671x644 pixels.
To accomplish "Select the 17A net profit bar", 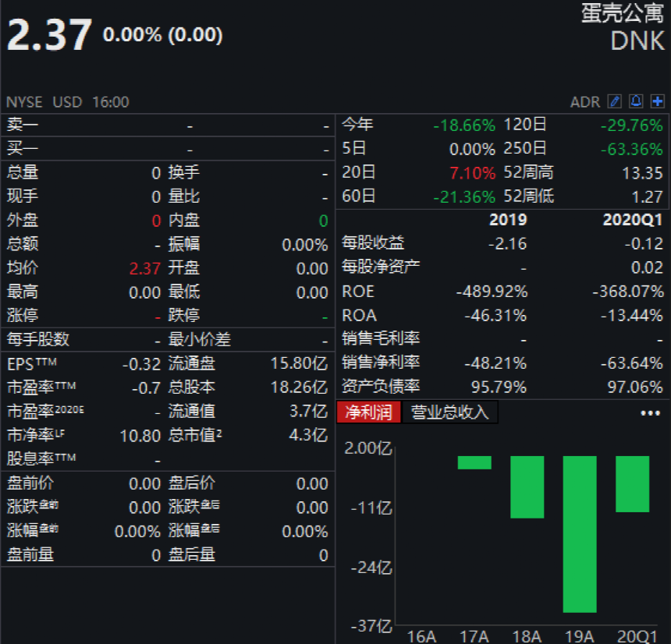I will click(x=474, y=462).
